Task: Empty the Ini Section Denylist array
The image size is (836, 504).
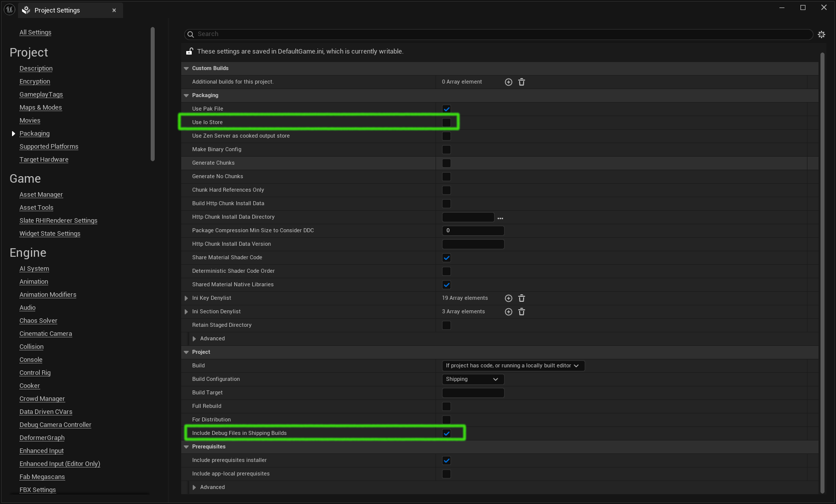Action: coord(522,312)
